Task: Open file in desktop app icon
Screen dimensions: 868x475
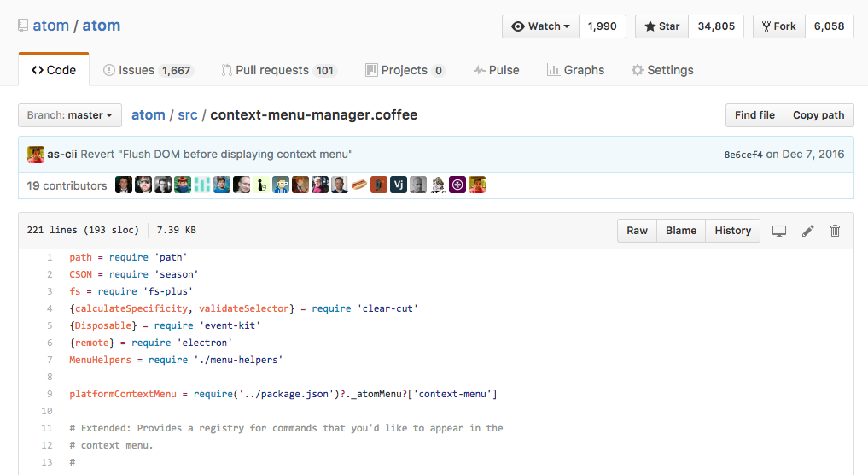Action: (778, 231)
